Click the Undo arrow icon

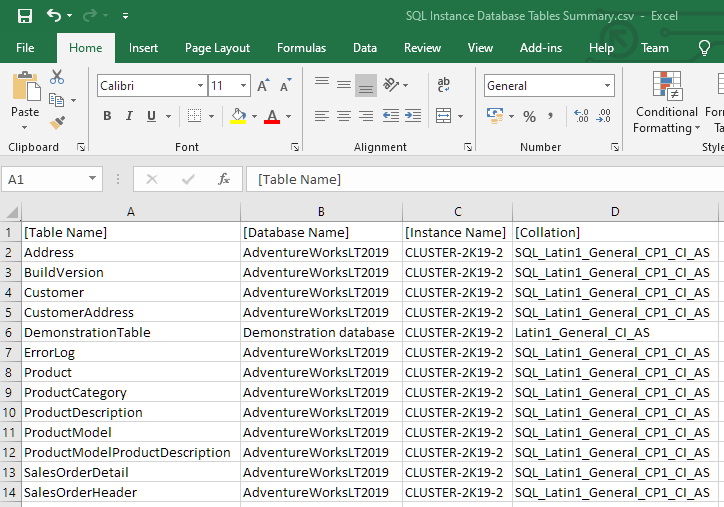pos(54,15)
